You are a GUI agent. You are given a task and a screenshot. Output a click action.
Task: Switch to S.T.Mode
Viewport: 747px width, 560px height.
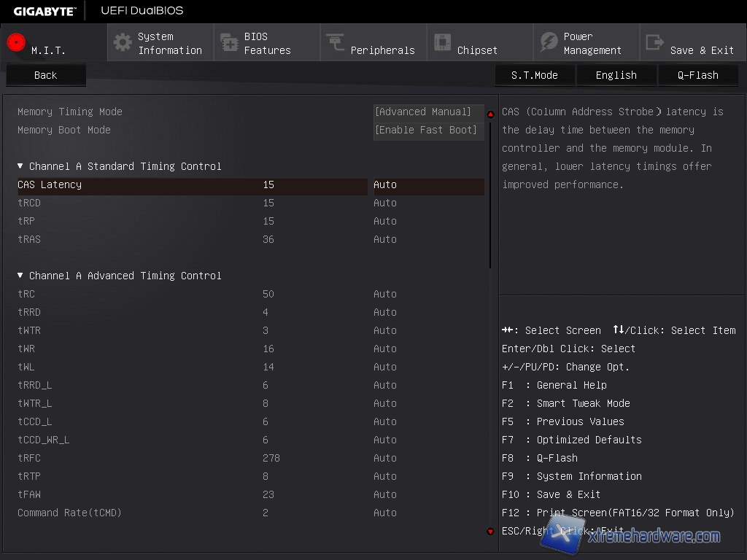534,75
